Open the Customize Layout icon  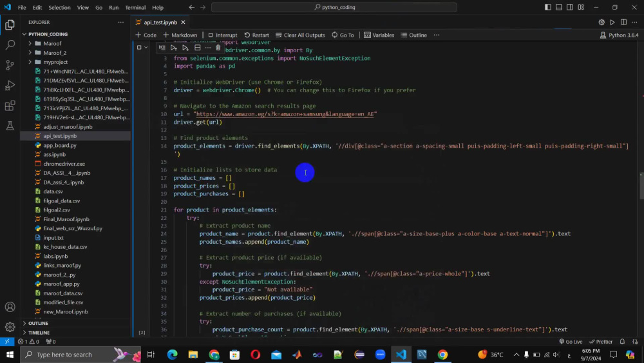581,7
